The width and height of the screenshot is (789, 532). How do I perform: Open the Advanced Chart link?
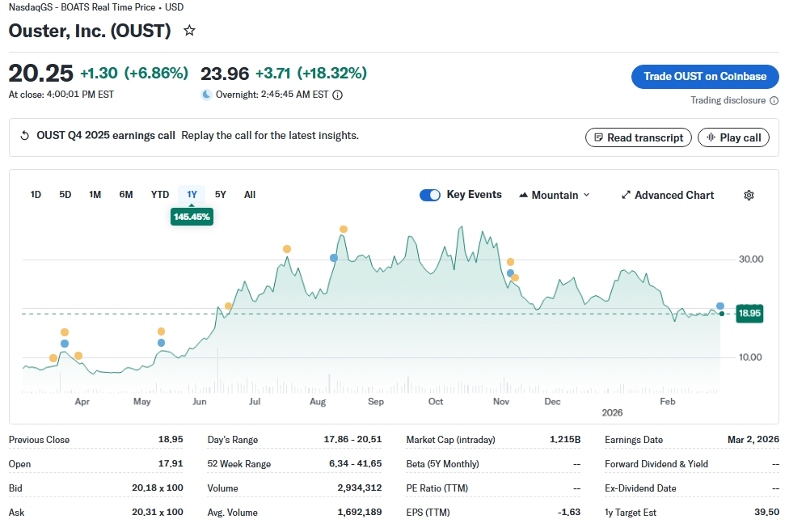668,196
